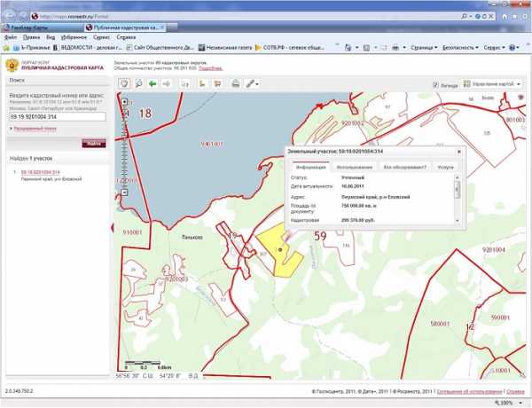Open the Справка menu
Image resolution: width=532 pixels, height=408 pixels.
(x=126, y=37)
